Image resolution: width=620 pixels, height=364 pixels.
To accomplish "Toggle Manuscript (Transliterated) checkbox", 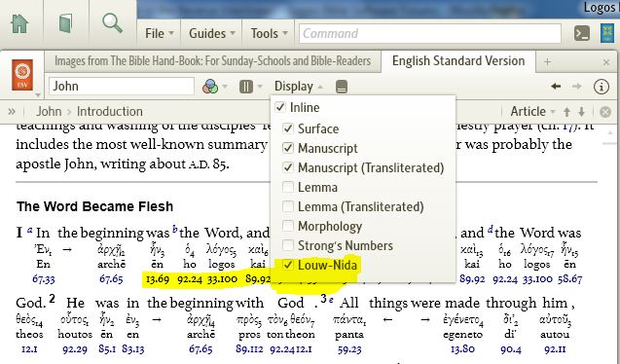I will (288, 167).
